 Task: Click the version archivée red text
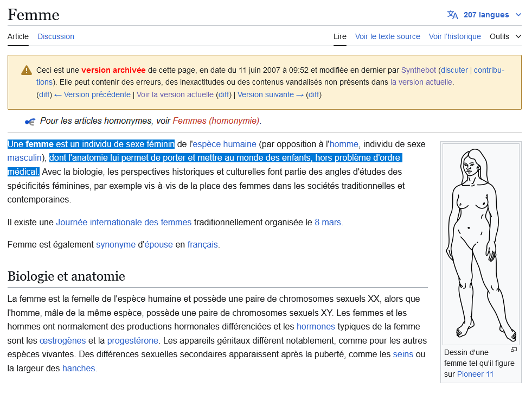pyautogui.click(x=113, y=71)
